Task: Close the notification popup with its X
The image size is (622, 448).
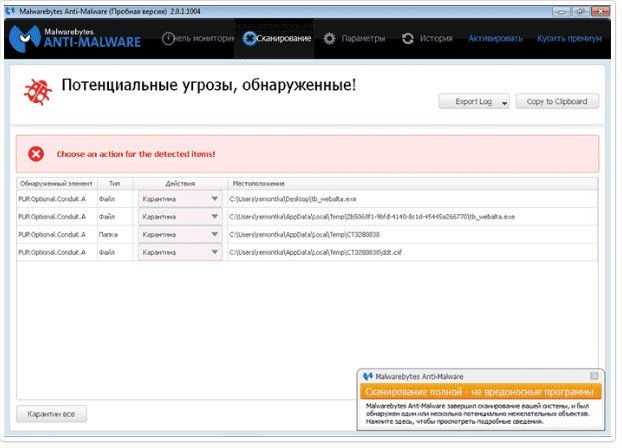Action: 595,376
